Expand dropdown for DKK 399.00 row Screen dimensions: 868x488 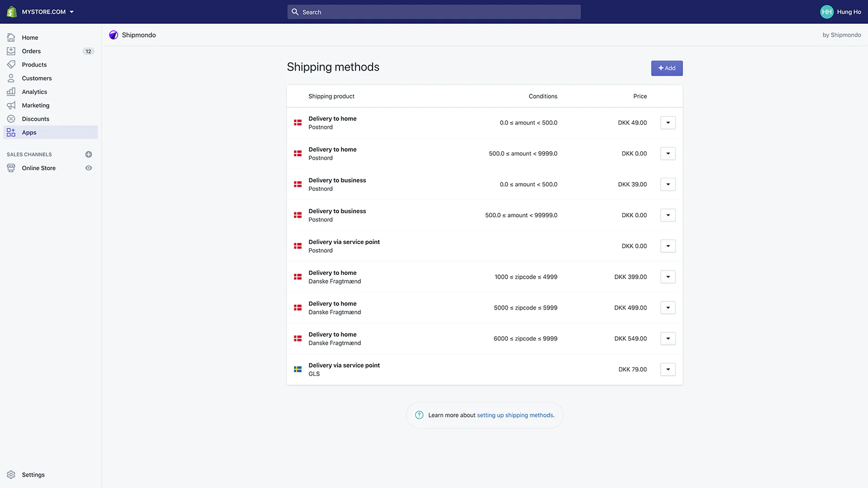click(668, 277)
